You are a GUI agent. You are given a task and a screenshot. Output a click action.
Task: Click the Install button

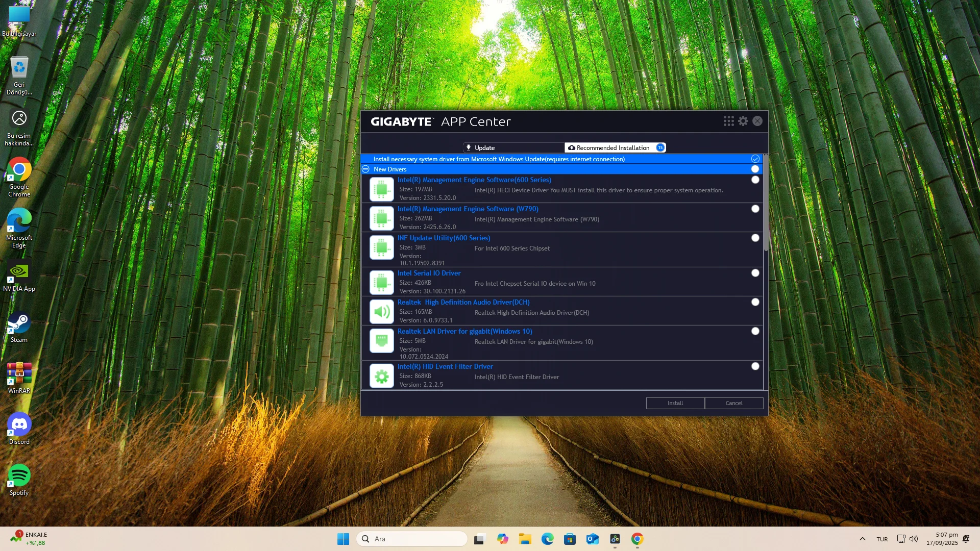pos(675,403)
